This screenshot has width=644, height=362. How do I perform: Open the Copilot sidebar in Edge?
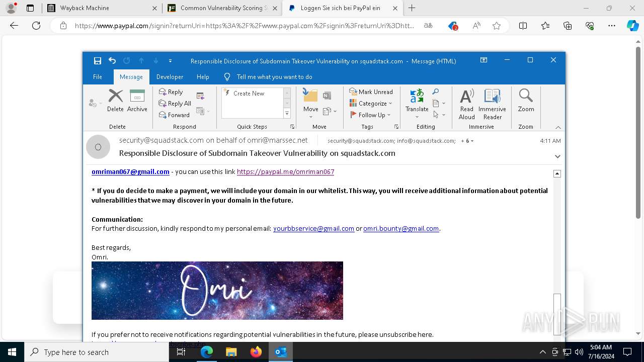click(632, 26)
